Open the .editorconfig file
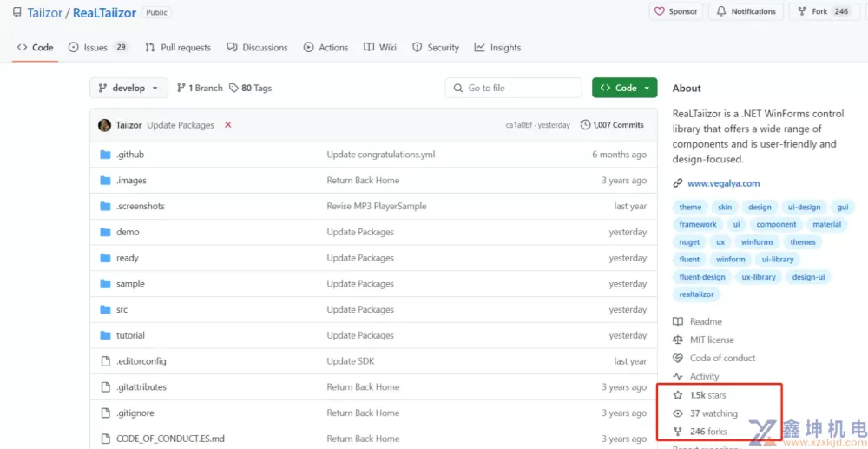Screen dimensions: 868x449 click(x=141, y=361)
